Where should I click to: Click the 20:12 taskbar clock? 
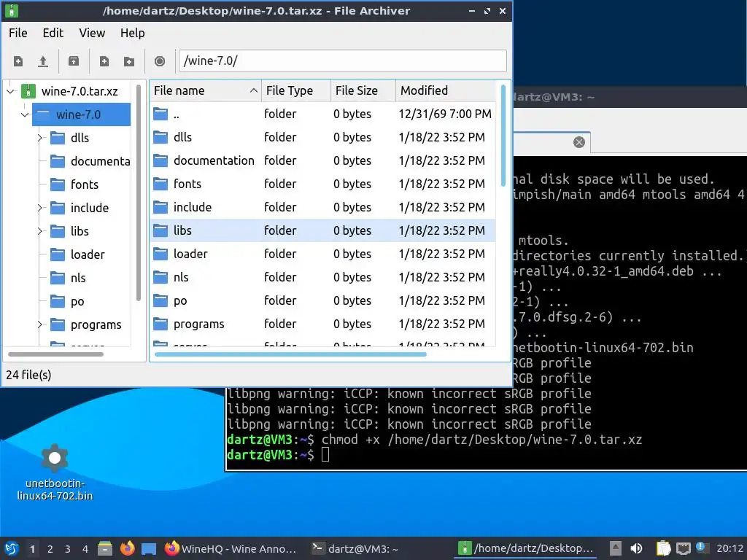click(729, 548)
